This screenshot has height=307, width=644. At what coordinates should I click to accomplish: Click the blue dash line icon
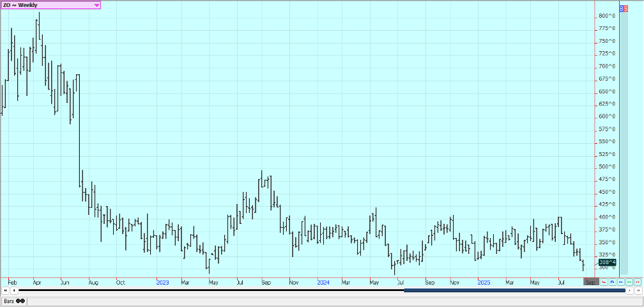pos(620,282)
